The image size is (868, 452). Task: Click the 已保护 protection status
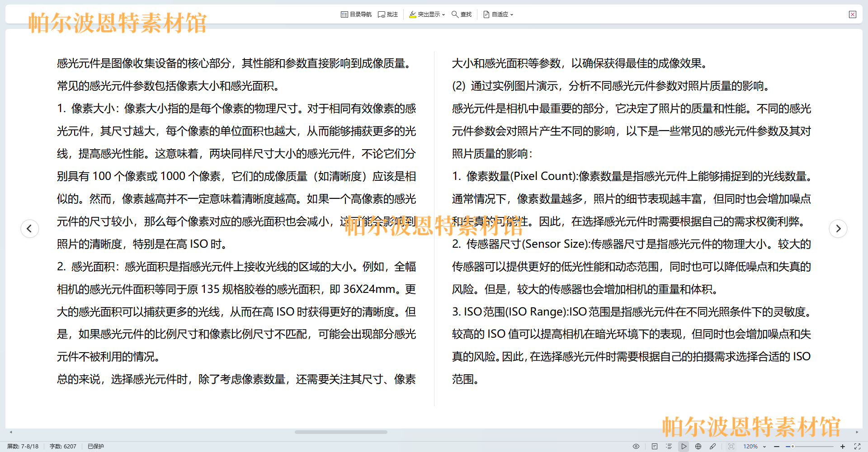96,446
